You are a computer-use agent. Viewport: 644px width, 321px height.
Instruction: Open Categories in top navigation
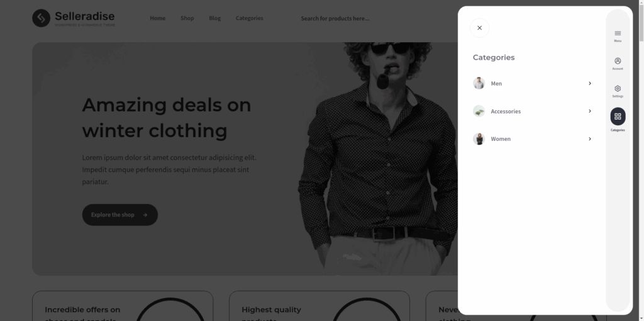coord(249,18)
